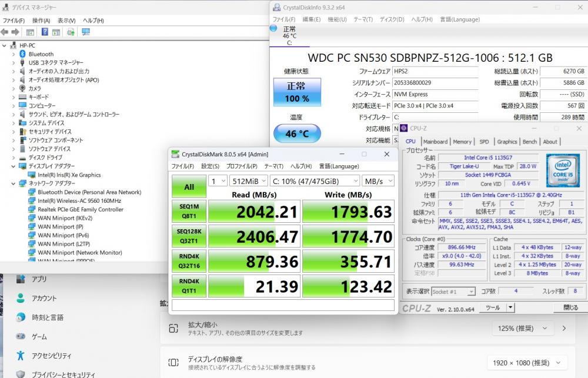Open the ディスク(D) menu in CrystalDiskInfo
588x378 pixels.
392,19
